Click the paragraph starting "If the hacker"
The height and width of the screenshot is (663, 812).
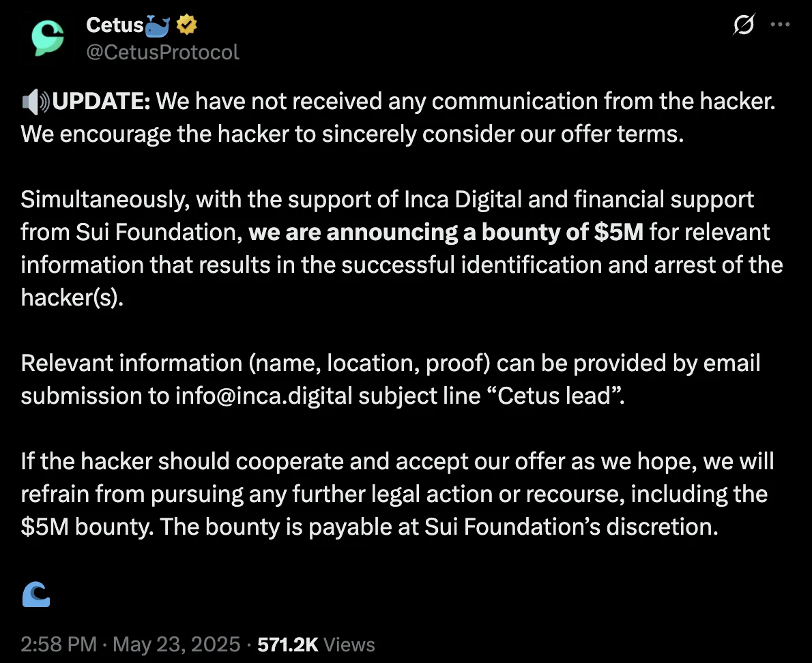tap(397, 494)
